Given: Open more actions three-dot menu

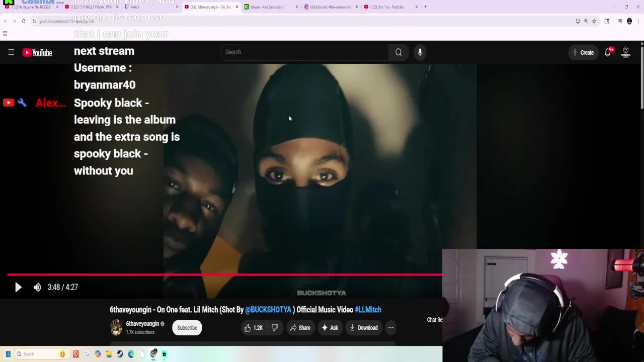Looking at the screenshot, I should pyautogui.click(x=390, y=328).
